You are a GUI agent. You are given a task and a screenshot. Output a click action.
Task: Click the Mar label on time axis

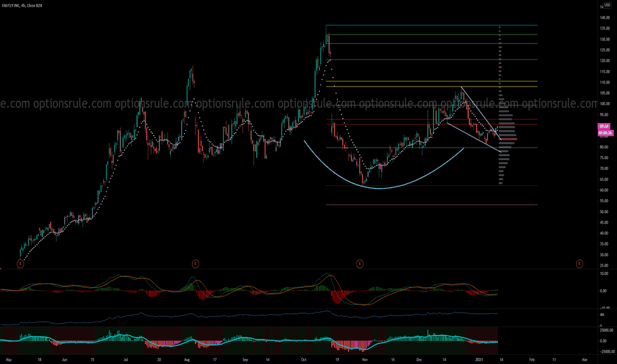[585, 359]
